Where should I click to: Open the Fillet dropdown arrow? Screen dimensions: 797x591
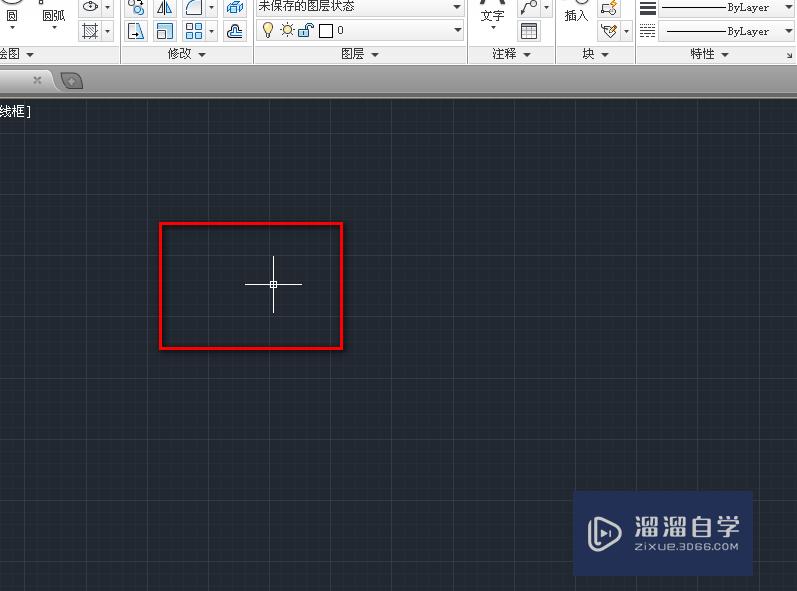coord(211,7)
